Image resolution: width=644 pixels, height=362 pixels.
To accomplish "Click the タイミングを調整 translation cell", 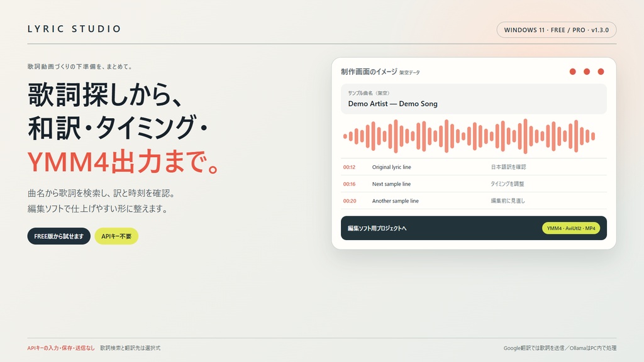I will pyautogui.click(x=508, y=184).
